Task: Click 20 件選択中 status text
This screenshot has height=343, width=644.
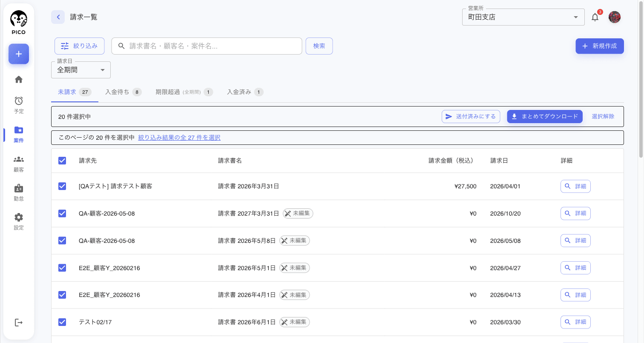Action: point(75,116)
